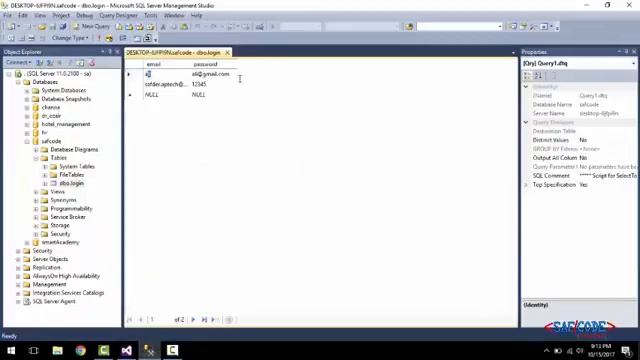The image size is (640, 360).
Task: Click the Find icon beside the toolbar combo box
Action: pos(409,27)
